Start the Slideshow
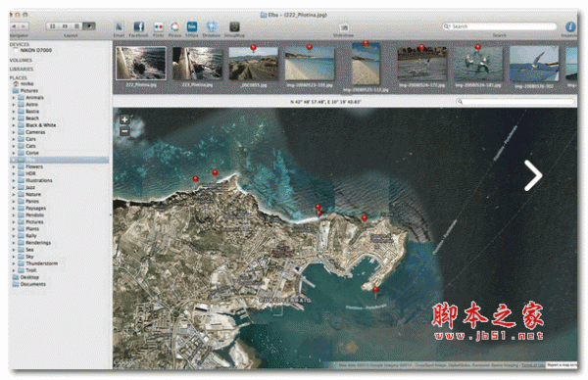 pyautogui.click(x=344, y=27)
